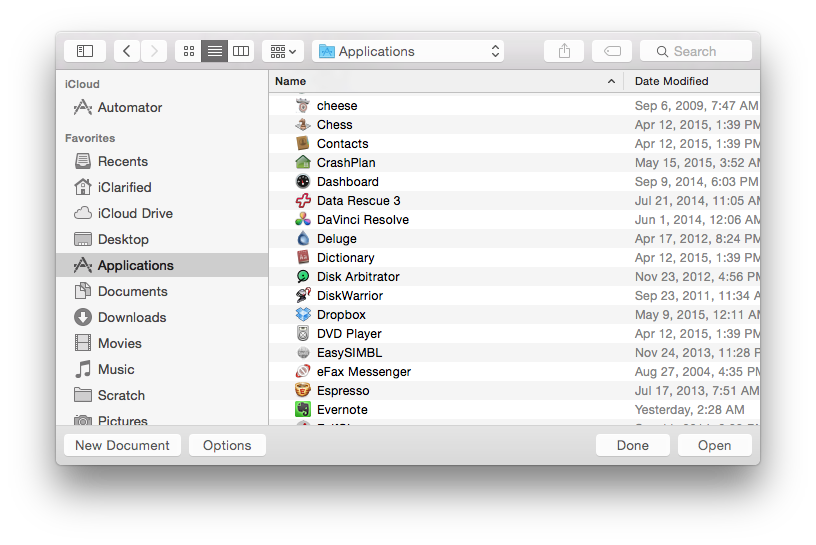Image resolution: width=816 pixels, height=545 pixels.
Task: Select the DaVinci Resolve file name
Action: click(x=363, y=220)
